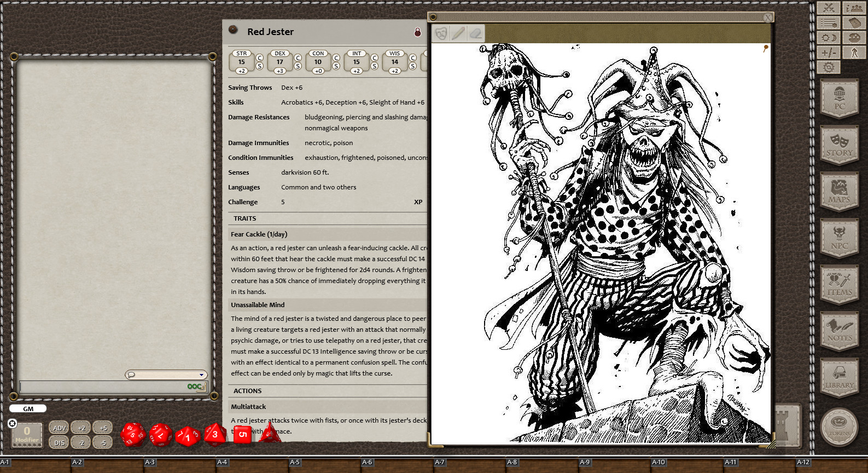Click the STR ability score box

point(241,62)
